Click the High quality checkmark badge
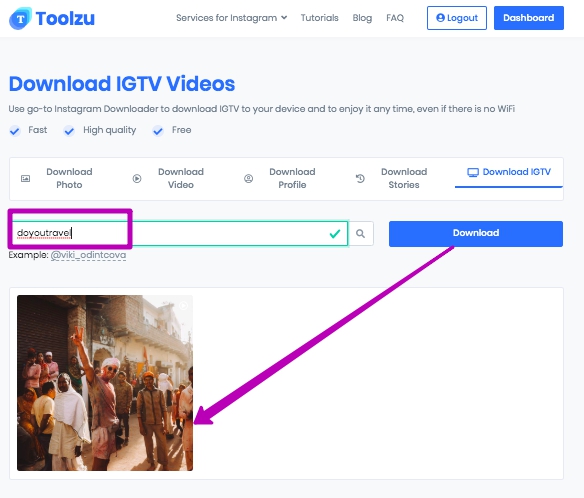 click(x=69, y=131)
